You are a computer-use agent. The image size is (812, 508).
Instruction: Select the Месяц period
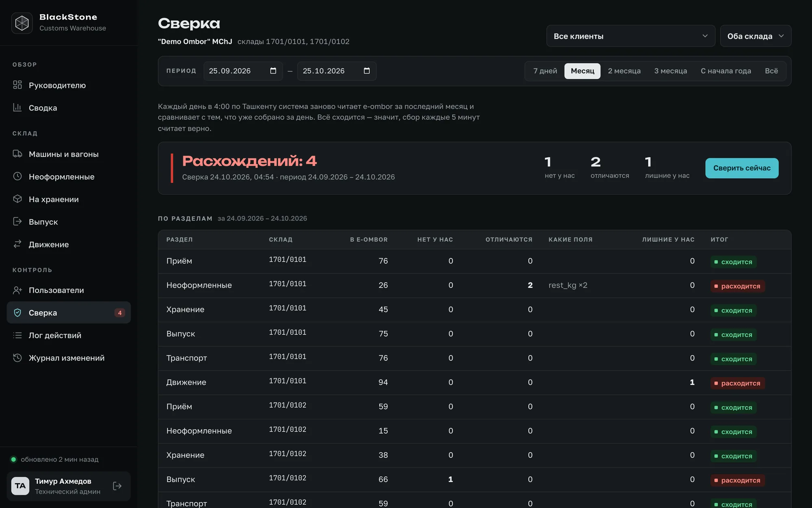pyautogui.click(x=582, y=71)
